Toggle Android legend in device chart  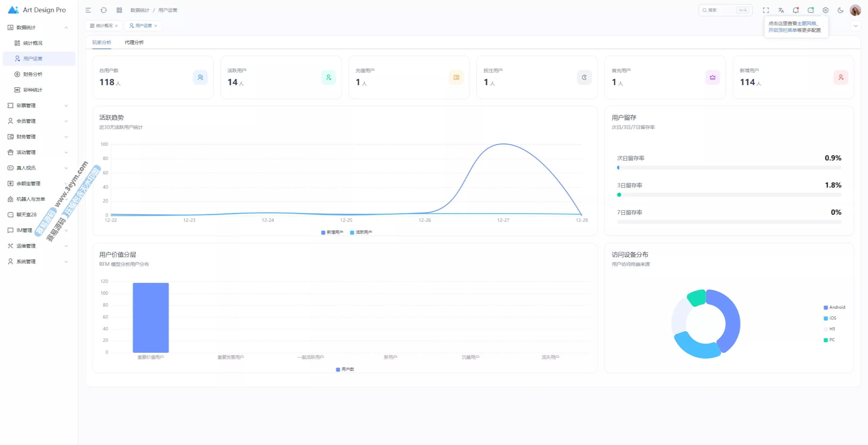point(834,307)
